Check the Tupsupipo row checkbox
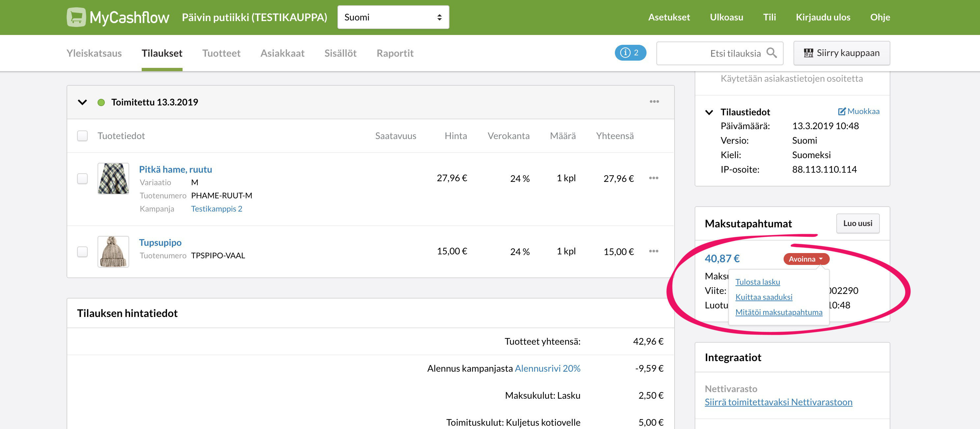 (82, 251)
